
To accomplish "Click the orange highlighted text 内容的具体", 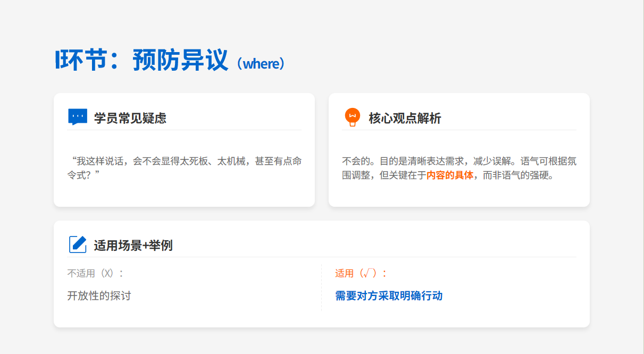I will (449, 175).
